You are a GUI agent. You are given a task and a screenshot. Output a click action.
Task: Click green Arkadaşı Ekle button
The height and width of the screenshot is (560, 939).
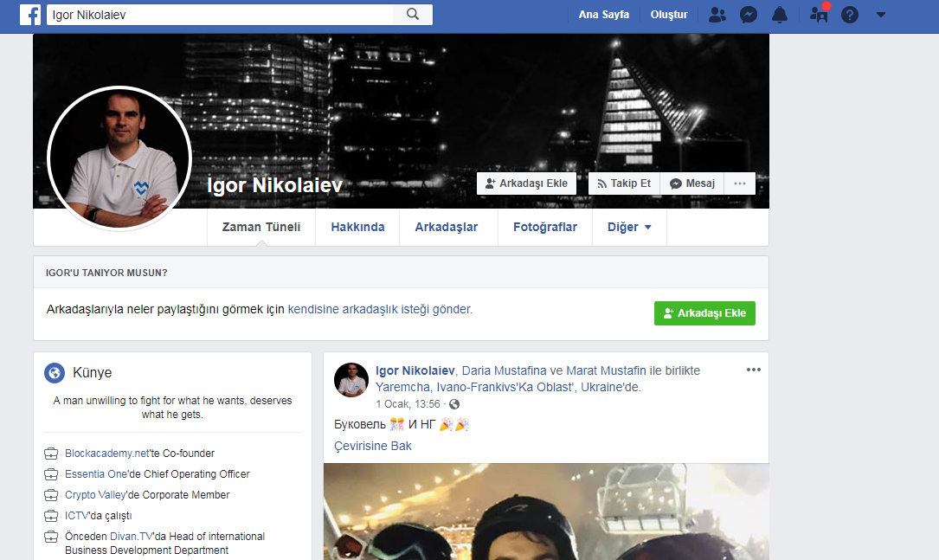704,313
